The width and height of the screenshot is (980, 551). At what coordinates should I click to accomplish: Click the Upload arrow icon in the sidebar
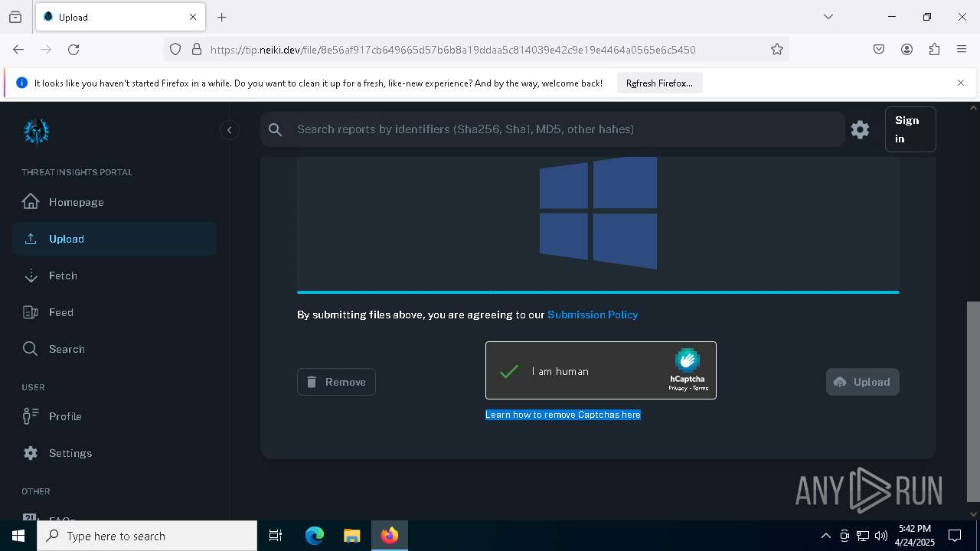click(31, 239)
